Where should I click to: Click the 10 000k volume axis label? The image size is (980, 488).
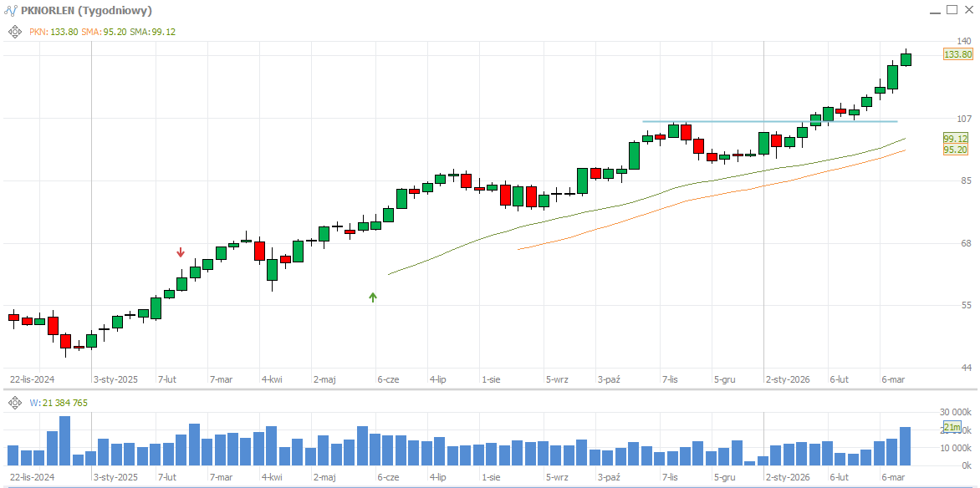tap(955, 448)
